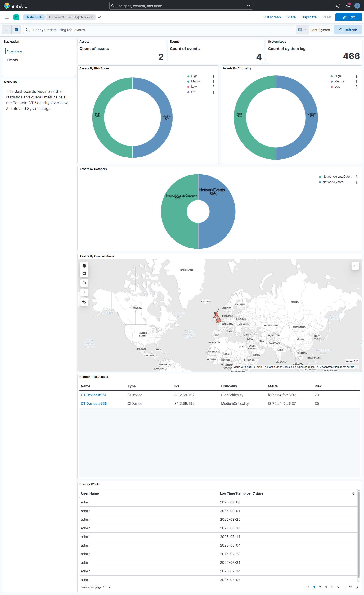Open the OT Device #961 link
Screen dimensions: 364x595
[x=93, y=395]
